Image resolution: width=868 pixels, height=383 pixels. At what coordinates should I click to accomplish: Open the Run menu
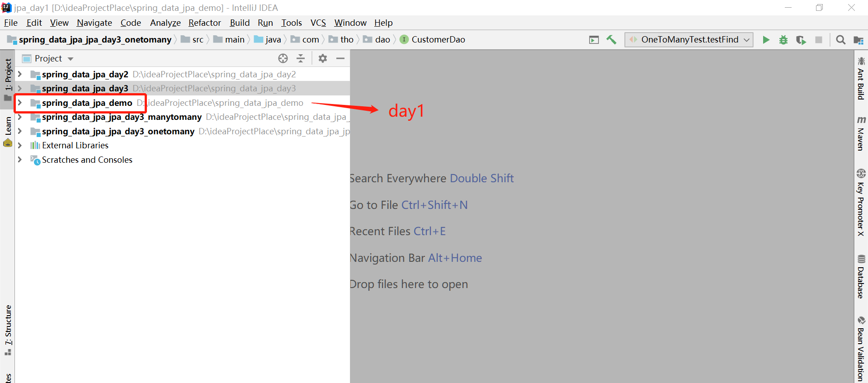coord(265,23)
